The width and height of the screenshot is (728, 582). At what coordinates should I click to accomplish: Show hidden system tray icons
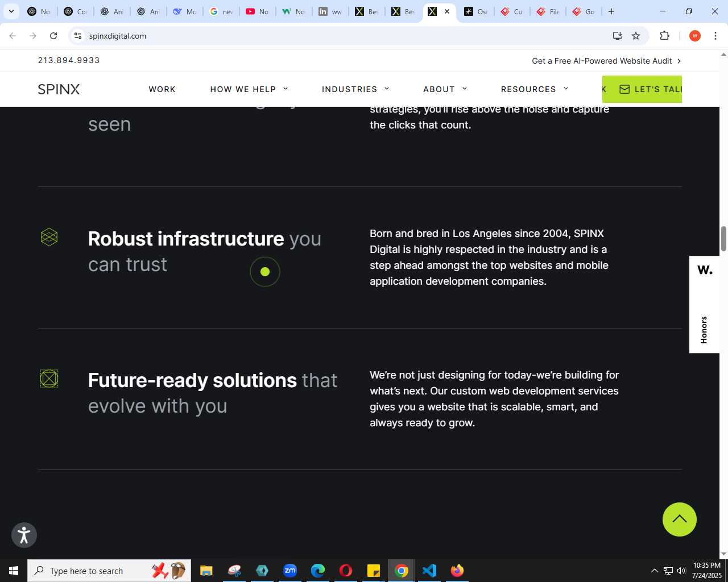pos(654,571)
